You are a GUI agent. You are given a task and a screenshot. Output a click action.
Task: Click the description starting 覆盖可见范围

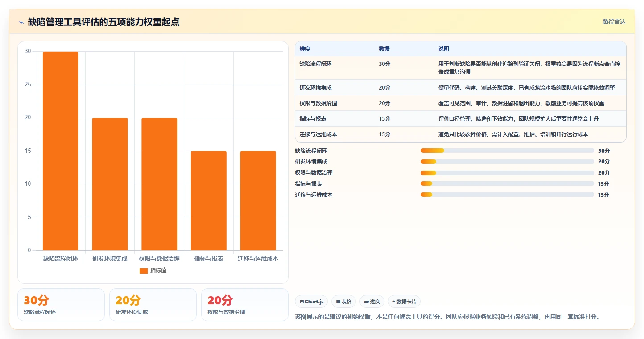coord(521,103)
